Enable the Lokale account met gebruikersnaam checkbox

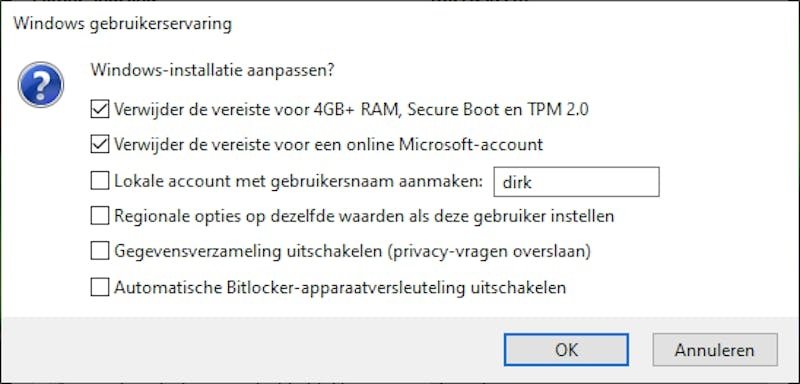coord(99,181)
